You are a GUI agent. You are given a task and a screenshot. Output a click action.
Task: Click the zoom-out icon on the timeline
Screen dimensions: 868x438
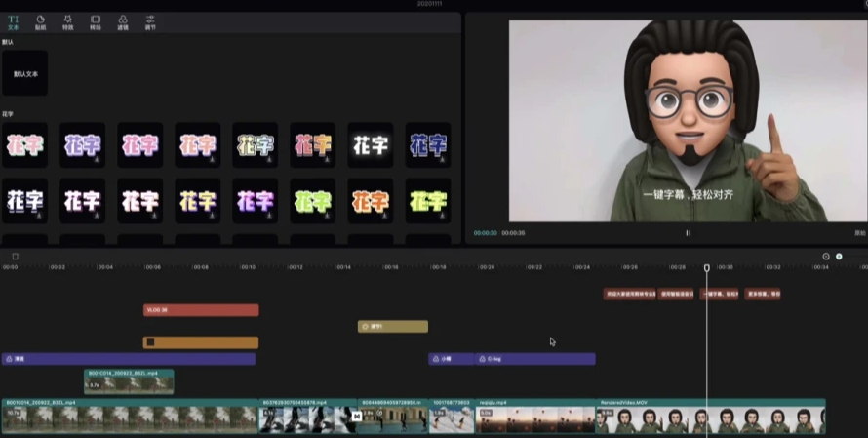[x=826, y=257]
